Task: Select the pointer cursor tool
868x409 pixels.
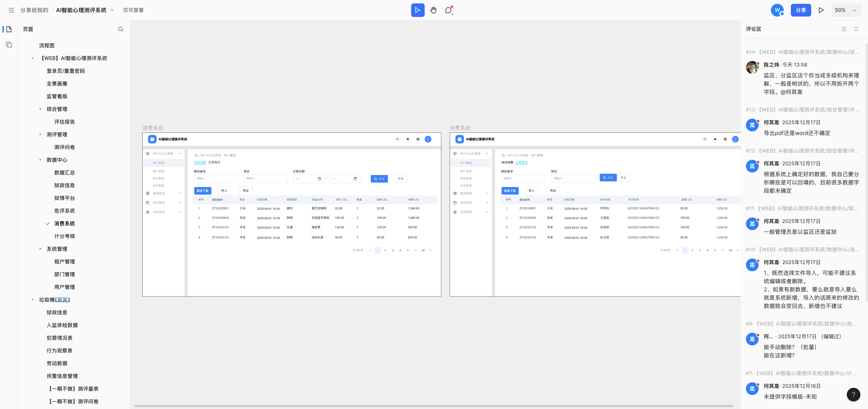Action: coord(417,10)
